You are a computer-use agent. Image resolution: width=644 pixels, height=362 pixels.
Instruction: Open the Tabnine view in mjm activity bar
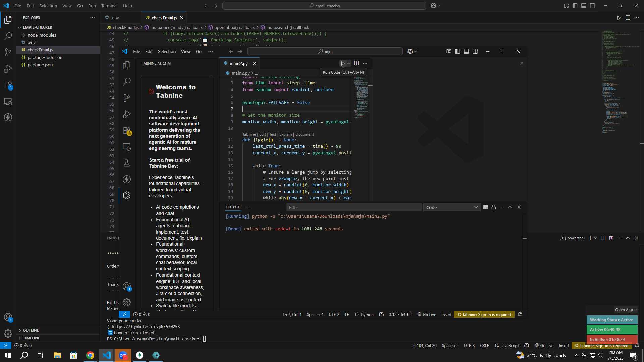(127, 195)
